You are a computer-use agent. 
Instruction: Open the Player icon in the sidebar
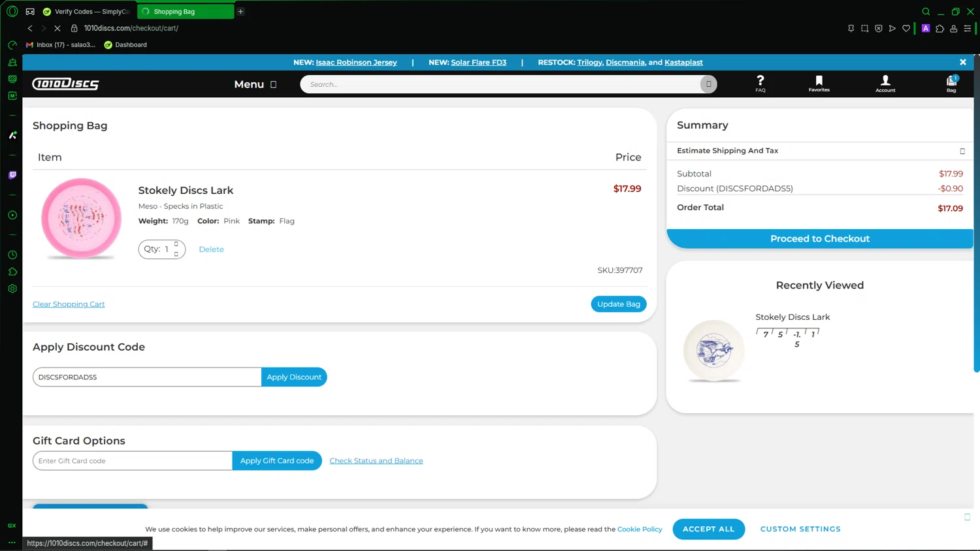point(12,215)
